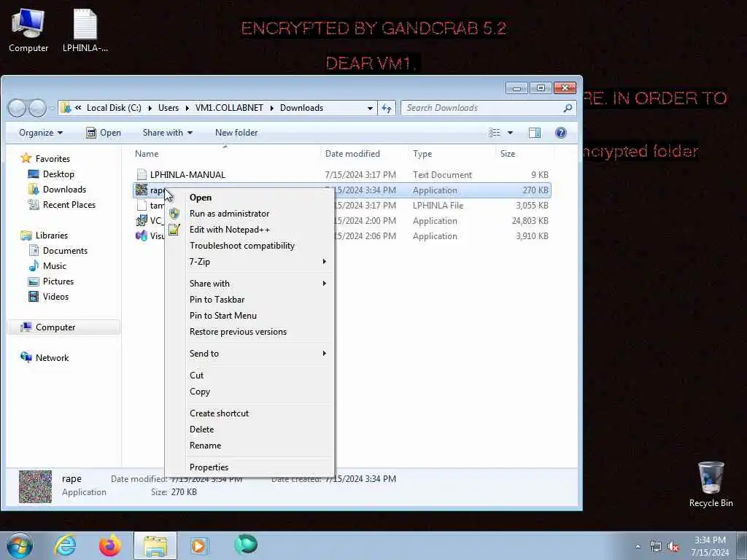The width and height of the screenshot is (747, 560).
Task: Show hidden tray icons arrow
Action: click(x=638, y=547)
